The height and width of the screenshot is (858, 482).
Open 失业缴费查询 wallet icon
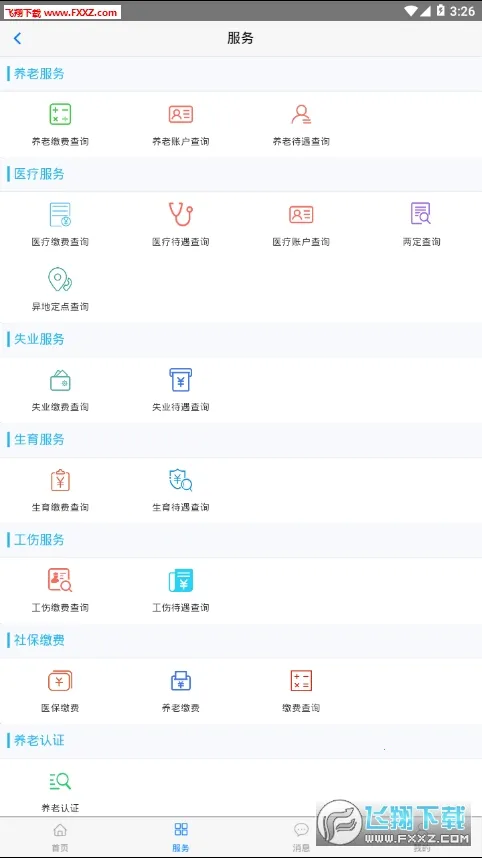coord(60,380)
